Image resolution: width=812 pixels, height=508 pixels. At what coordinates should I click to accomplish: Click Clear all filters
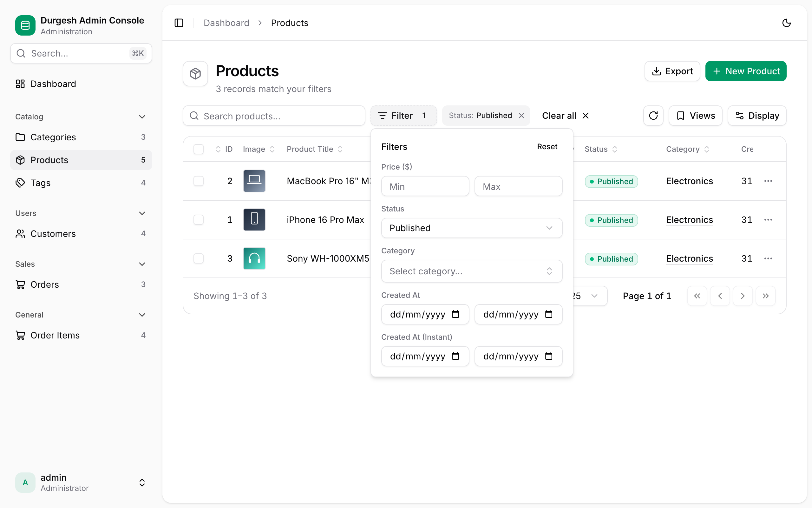(x=565, y=116)
